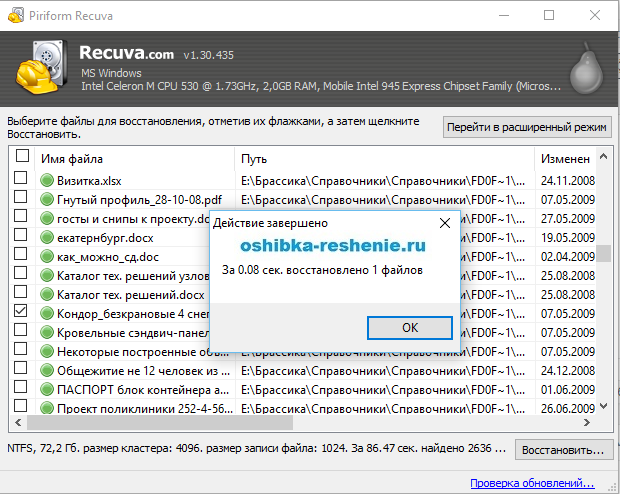Click the green status dot beside Визитка.xlsx
The image size is (620, 494).
[47, 181]
